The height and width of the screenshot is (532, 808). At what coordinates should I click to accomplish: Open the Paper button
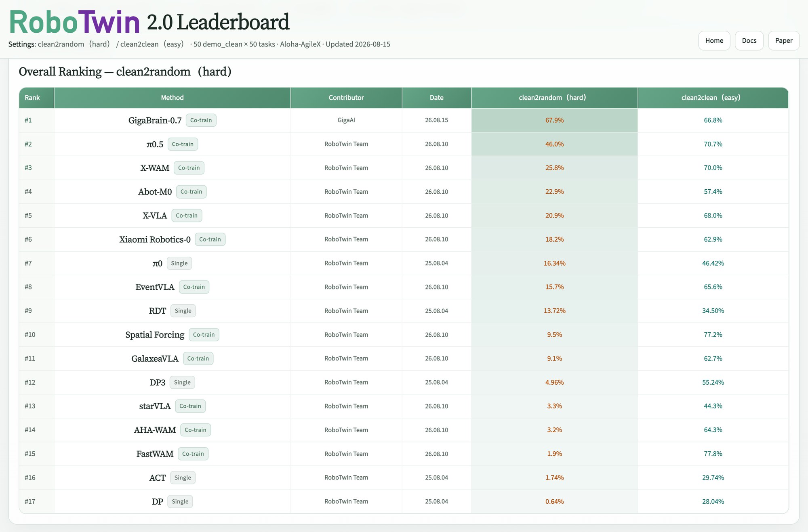783,40
